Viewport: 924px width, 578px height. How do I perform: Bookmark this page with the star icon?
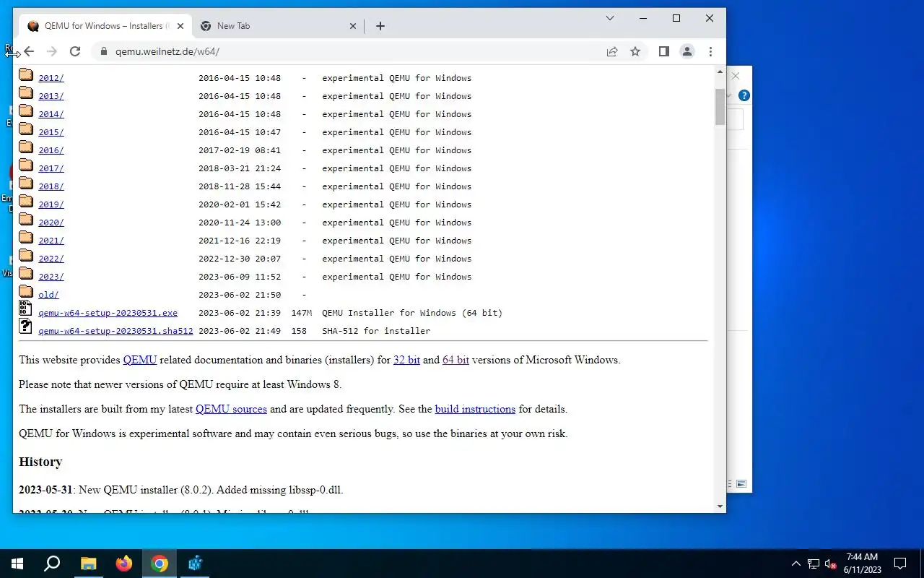point(635,51)
